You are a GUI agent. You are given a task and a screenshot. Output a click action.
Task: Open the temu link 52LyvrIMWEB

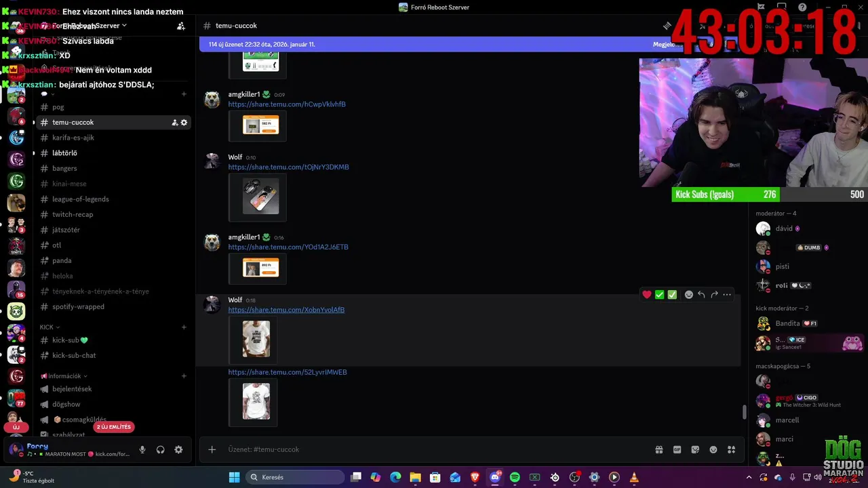(x=288, y=372)
